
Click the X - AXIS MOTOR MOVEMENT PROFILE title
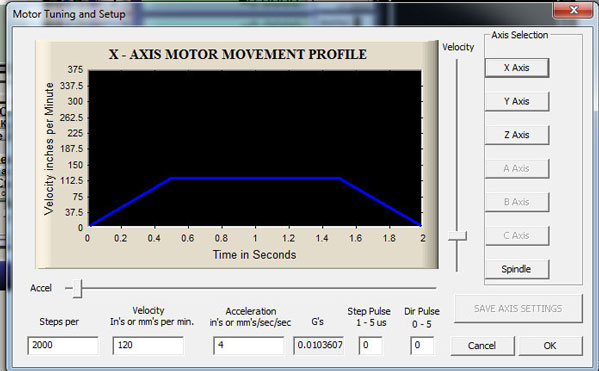click(238, 54)
